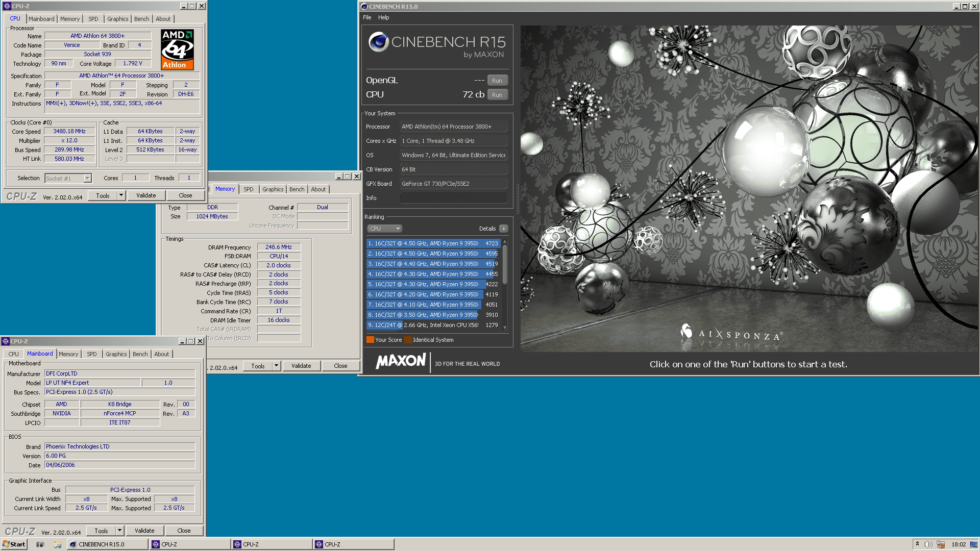Click the title bar icon of the CINEBENCH R15.0 window
Screen dimensions: 980x551
(x=364, y=7)
